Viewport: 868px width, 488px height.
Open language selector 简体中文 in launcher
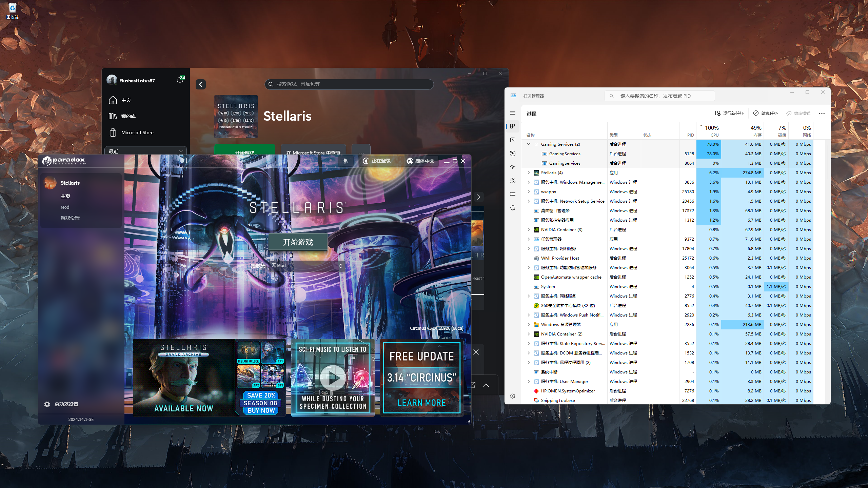click(x=420, y=161)
